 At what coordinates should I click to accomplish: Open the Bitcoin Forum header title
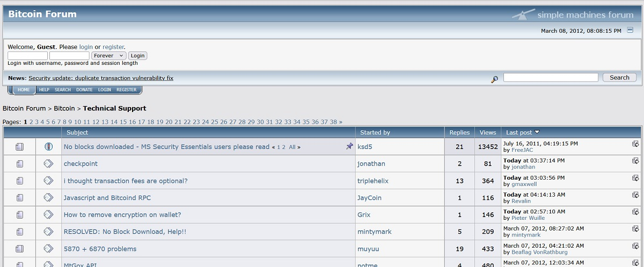(x=42, y=14)
